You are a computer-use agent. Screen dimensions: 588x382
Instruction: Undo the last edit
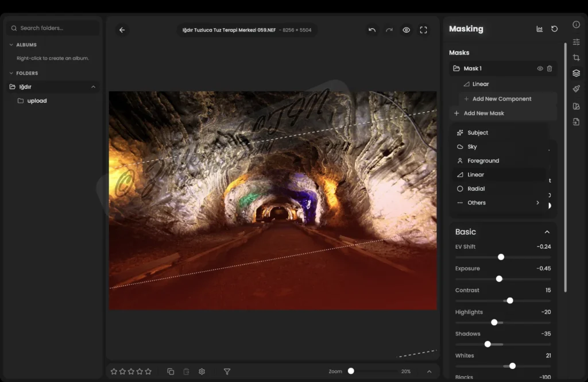pyautogui.click(x=372, y=30)
